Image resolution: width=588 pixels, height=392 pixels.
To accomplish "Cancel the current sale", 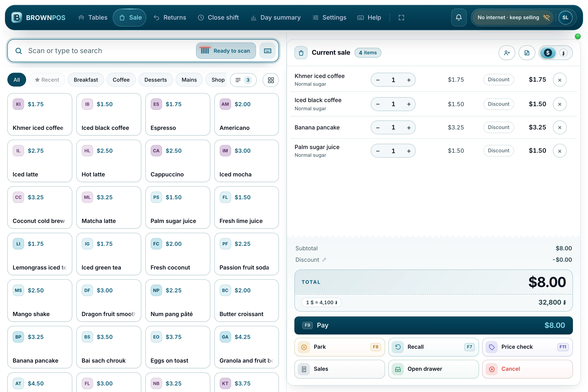I will click(x=528, y=369).
